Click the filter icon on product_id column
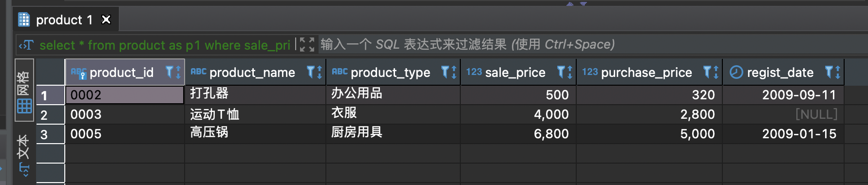868x185 pixels. coord(170,73)
